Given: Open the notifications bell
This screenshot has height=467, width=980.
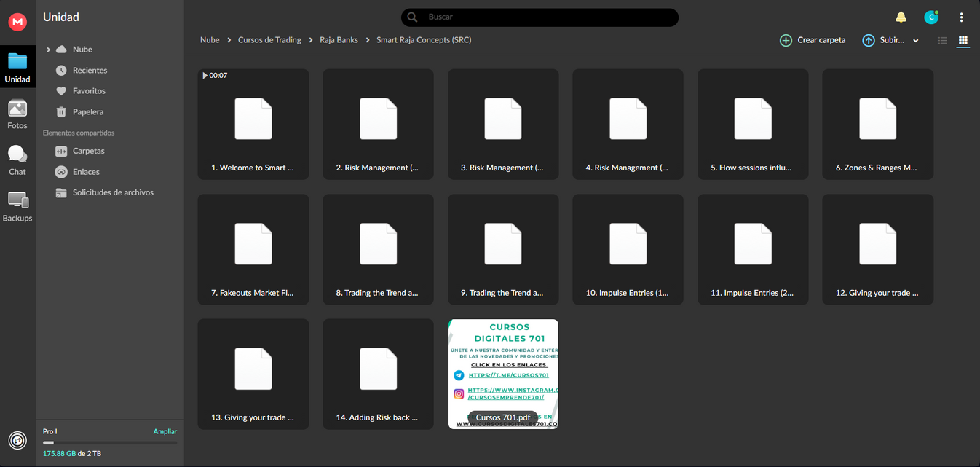Looking at the screenshot, I should pyautogui.click(x=901, y=17).
